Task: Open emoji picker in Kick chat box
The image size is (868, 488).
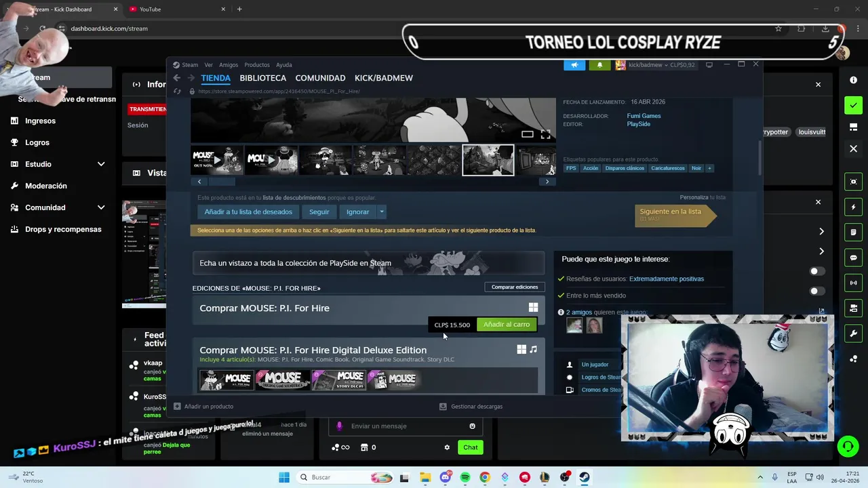Action: (x=472, y=426)
